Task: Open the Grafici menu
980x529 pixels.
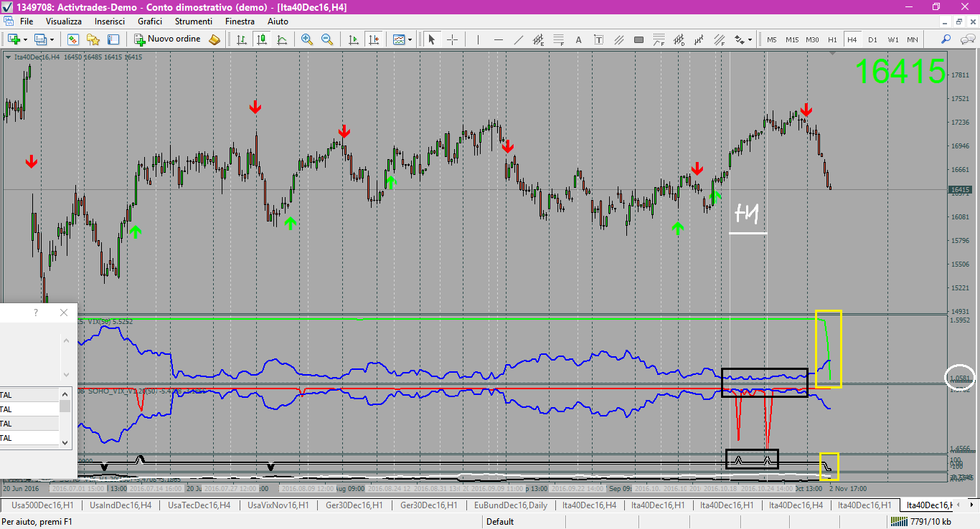Action: pos(150,22)
